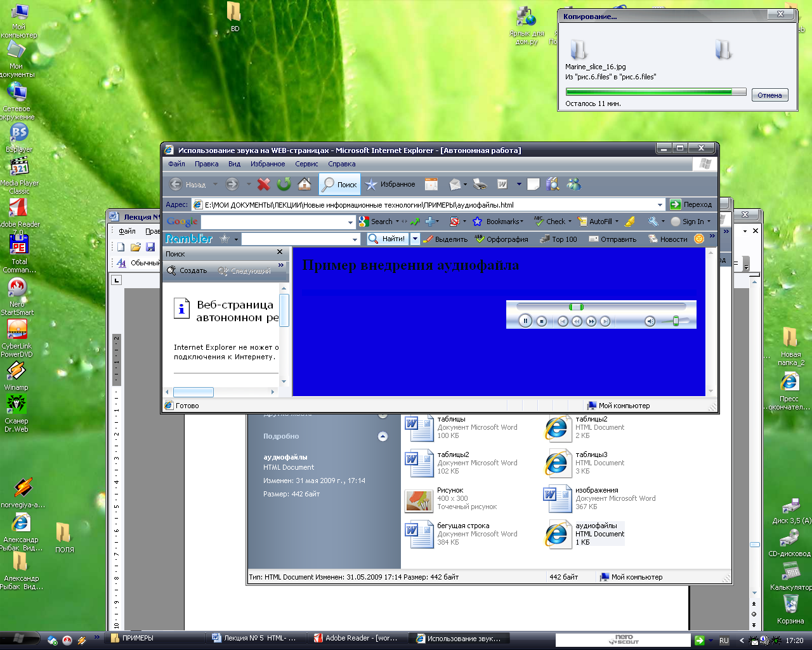Click the History calendar icon in IE
812x650 pixels.
pyautogui.click(x=431, y=184)
